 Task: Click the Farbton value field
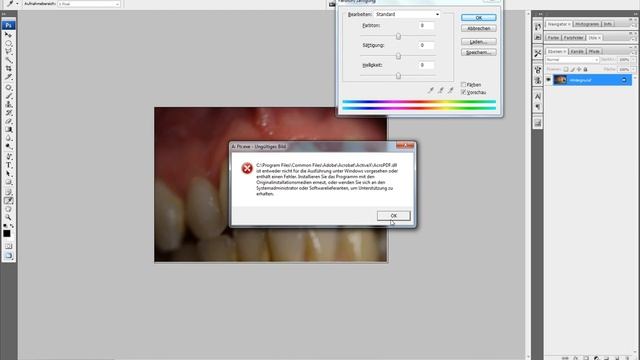(426, 25)
